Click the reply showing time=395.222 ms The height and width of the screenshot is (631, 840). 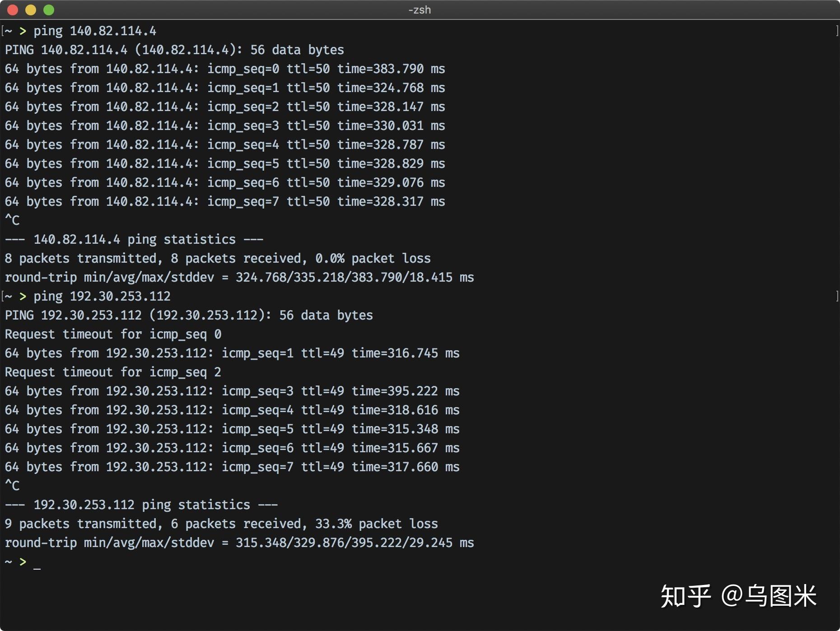click(x=232, y=391)
